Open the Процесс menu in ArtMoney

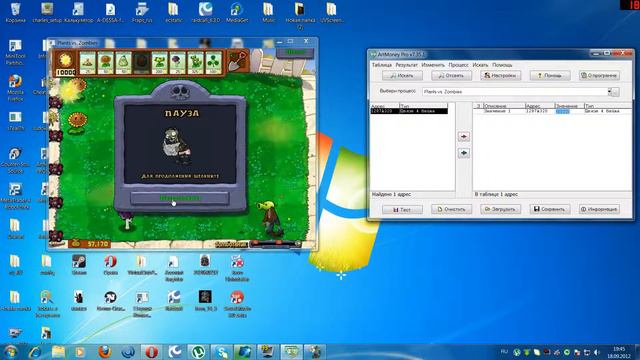[x=458, y=65]
